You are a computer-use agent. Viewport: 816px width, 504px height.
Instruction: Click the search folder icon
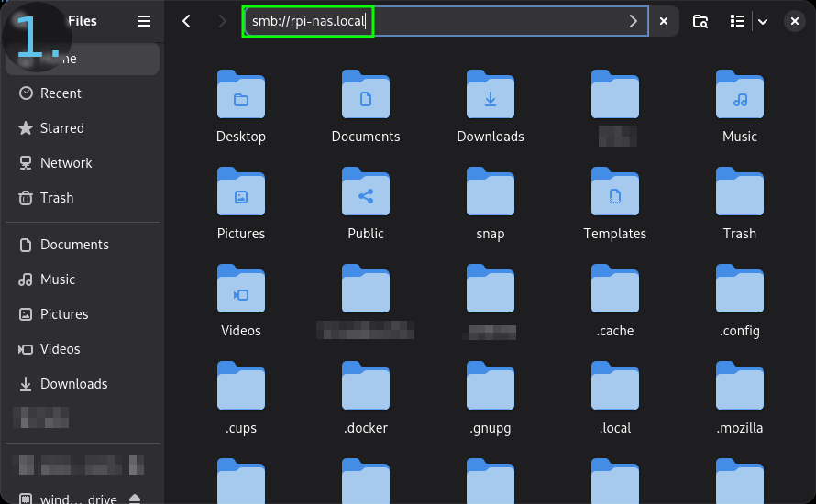point(700,21)
